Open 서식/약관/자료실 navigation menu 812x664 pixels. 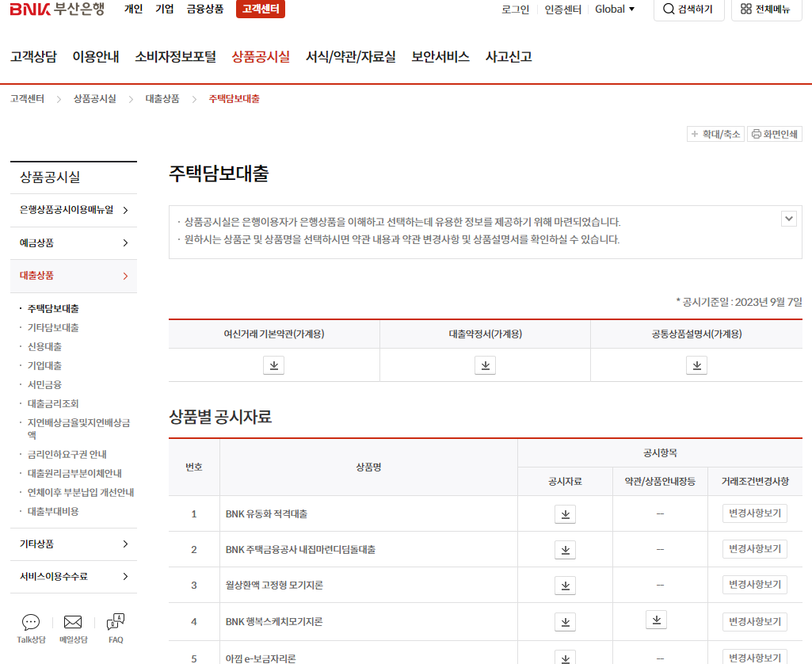[x=351, y=56]
